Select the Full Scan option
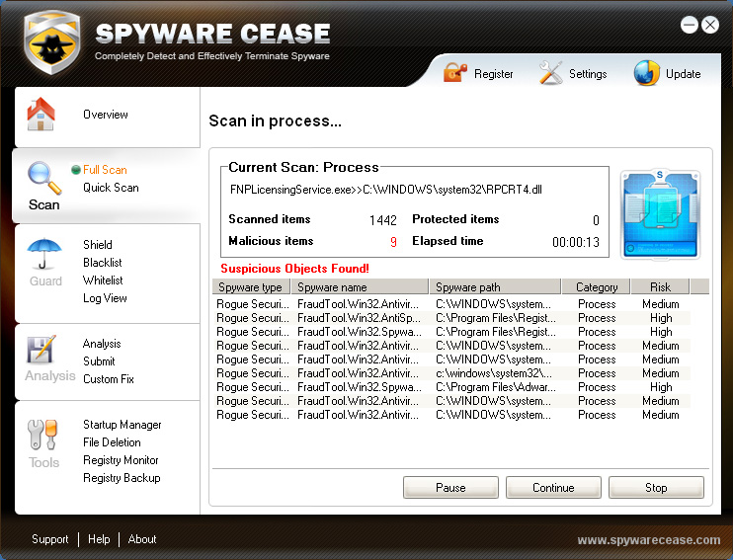 tap(105, 170)
